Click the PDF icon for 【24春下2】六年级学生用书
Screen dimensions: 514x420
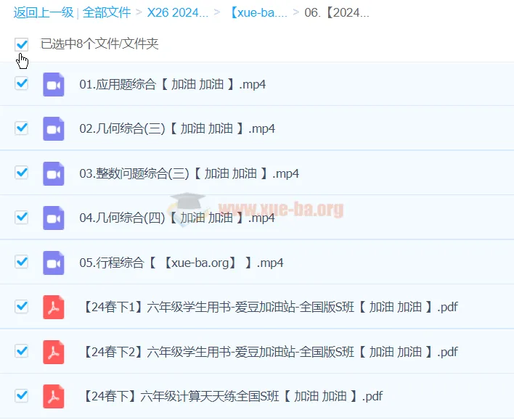54,352
